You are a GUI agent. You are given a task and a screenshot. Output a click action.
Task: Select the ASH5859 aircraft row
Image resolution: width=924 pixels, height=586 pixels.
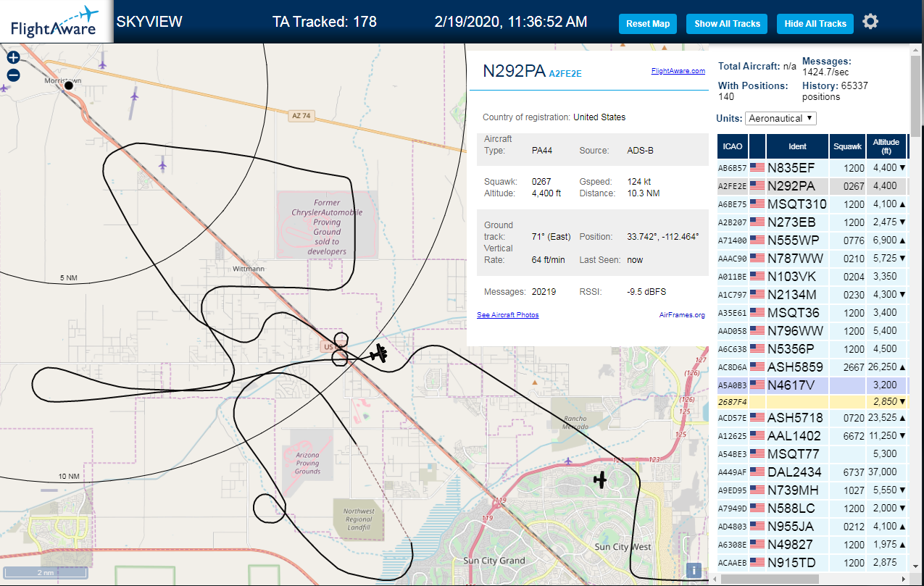pos(812,367)
